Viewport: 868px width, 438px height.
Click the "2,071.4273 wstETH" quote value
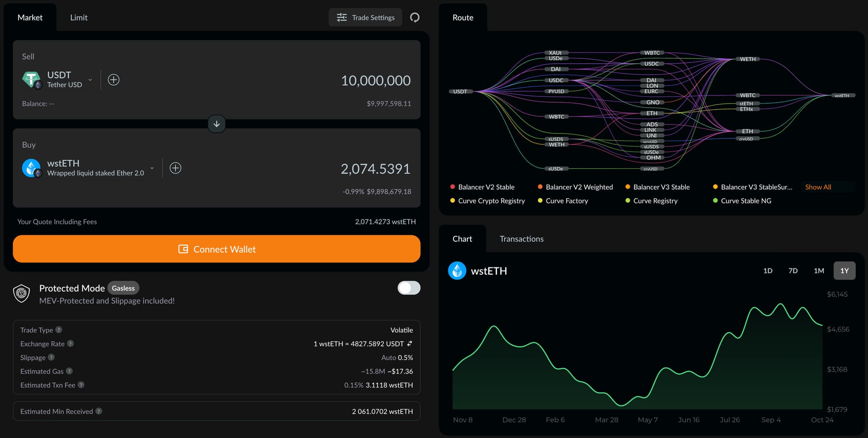pos(385,222)
